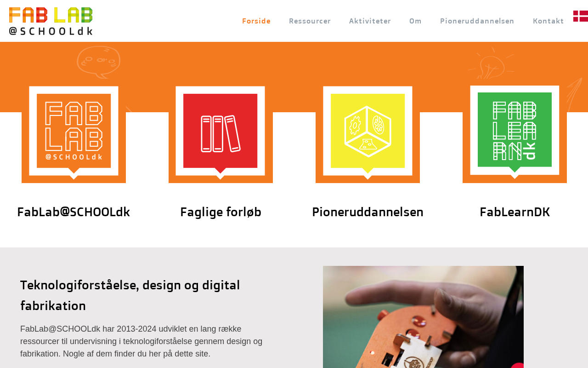This screenshot has height=368, width=588.
Task: Select the Om menu item
Action: 415,21
